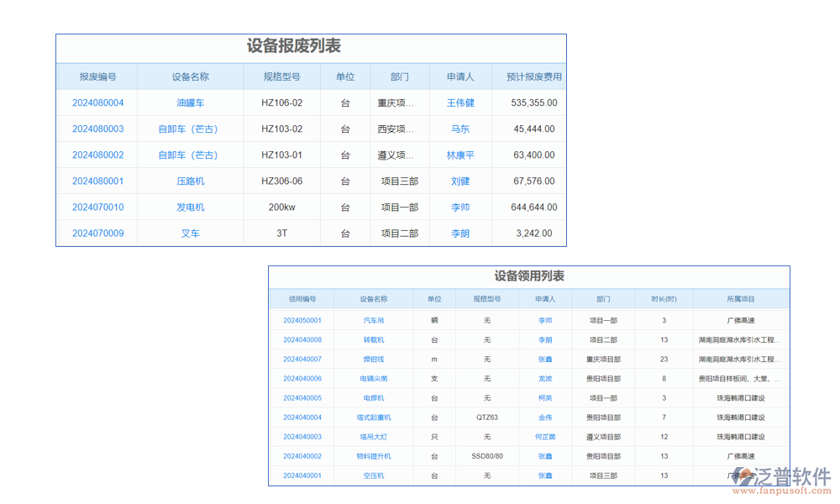
Task: View equipment 空压机 details
Action: coord(373,475)
